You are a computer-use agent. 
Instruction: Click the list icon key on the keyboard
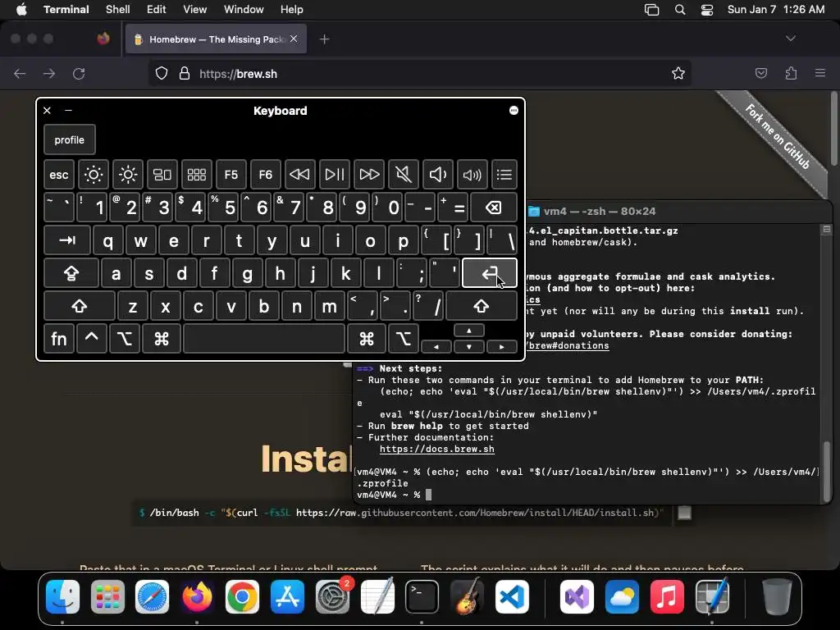(504, 175)
